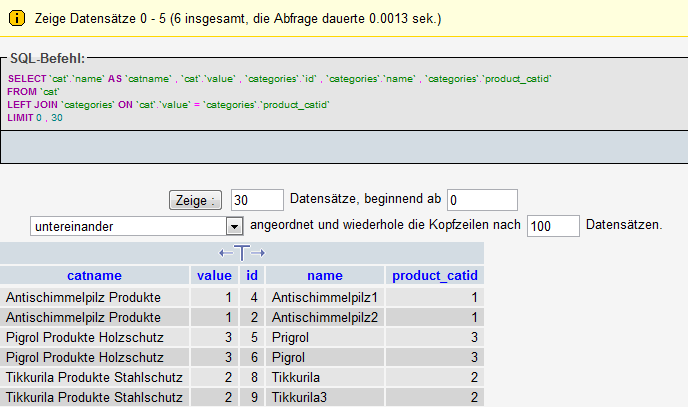Toggle full texts via the arrow T icon
Screen dimensions: 688x407
point(242,253)
